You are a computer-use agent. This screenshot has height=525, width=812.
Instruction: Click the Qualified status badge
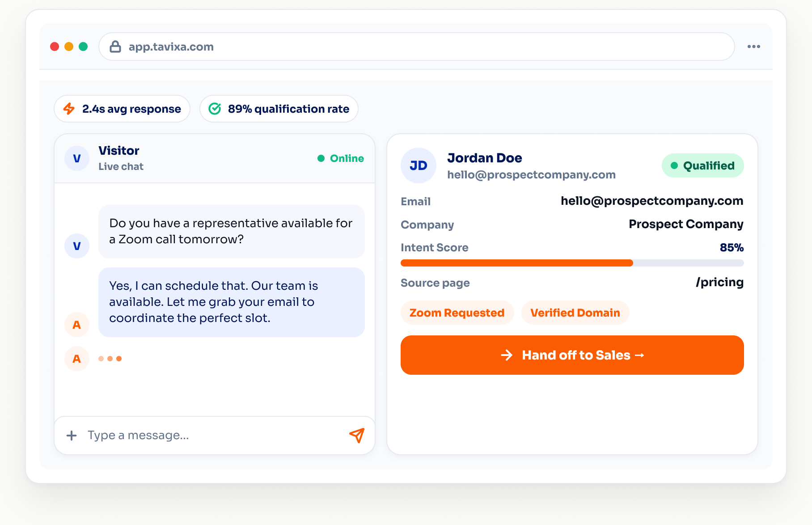(x=703, y=165)
